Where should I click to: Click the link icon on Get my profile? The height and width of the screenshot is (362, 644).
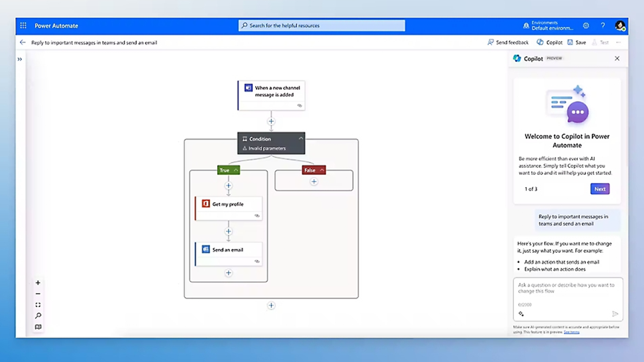(x=257, y=216)
